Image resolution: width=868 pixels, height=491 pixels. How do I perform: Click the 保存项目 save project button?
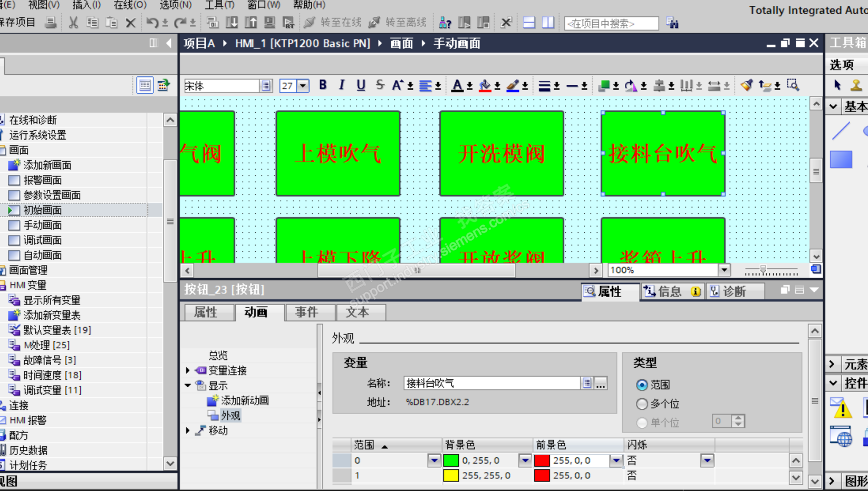(18, 22)
